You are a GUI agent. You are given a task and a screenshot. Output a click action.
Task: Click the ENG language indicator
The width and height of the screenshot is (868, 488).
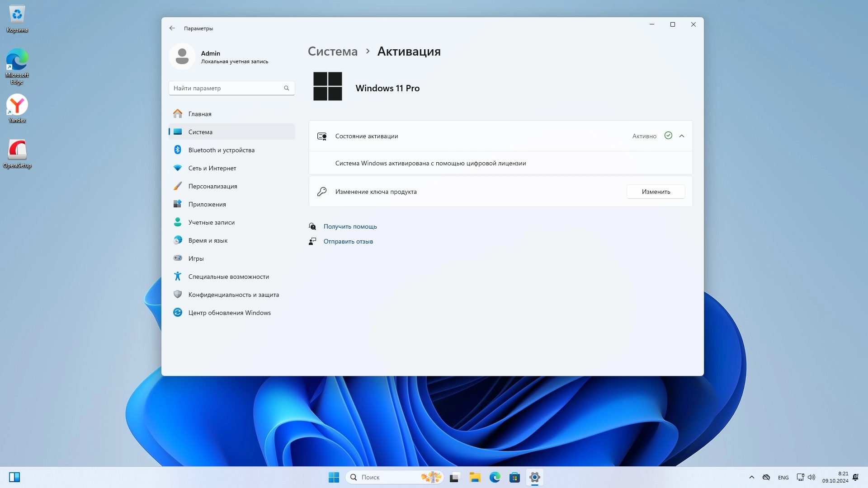tap(783, 477)
